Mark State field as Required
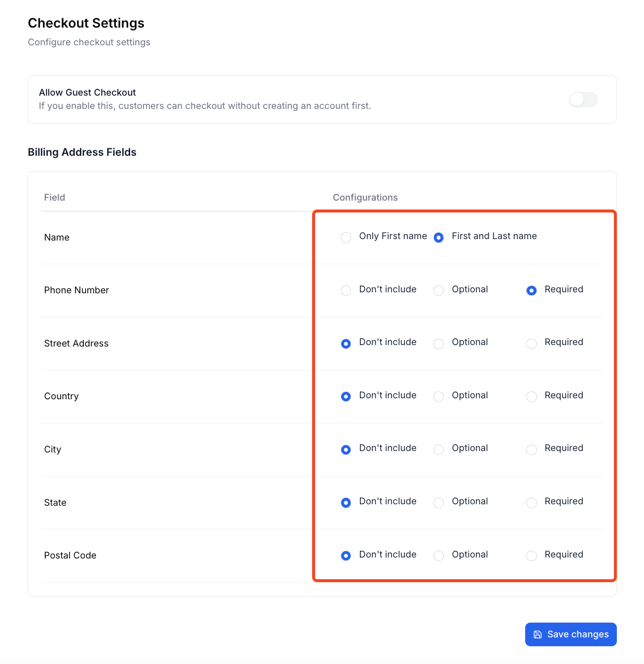This screenshot has width=644, height=664. click(531, 502)
